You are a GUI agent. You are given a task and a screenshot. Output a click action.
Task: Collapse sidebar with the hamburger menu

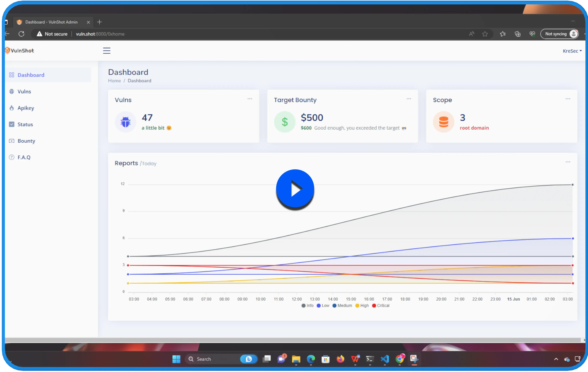coord(107,51)
